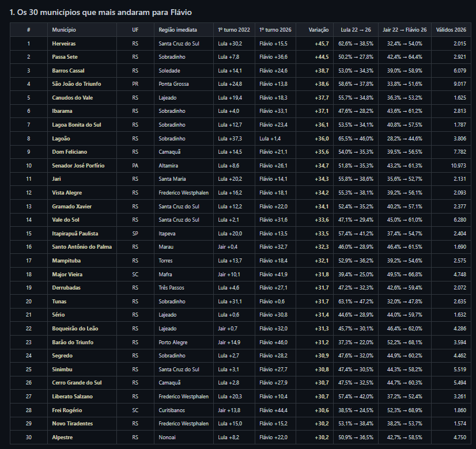
Task: Click the "Itapirapuã Paulista" municipality
Action: (x=75, y=234)
